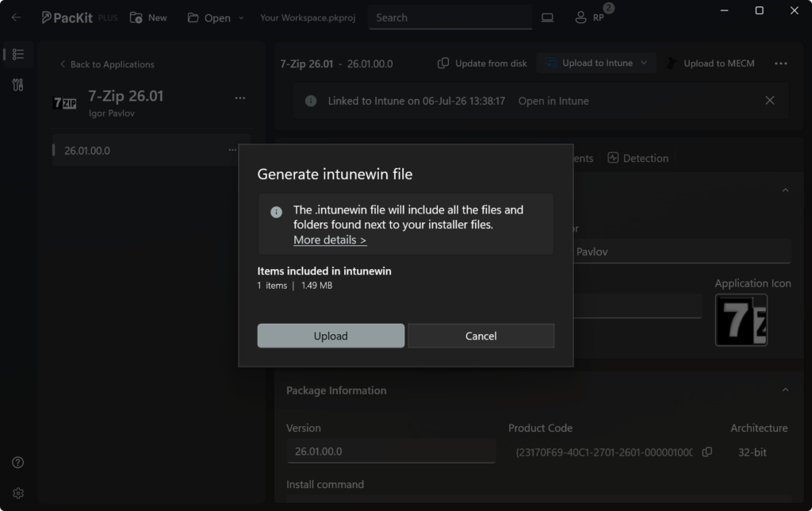Copy the Product Code
This screenshot has width=812, height=511.
point(707,452)
